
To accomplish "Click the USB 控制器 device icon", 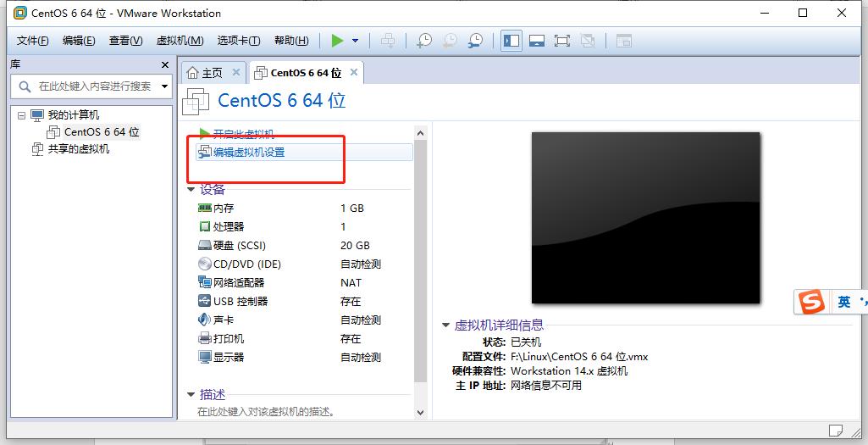I will click(204, 301).
